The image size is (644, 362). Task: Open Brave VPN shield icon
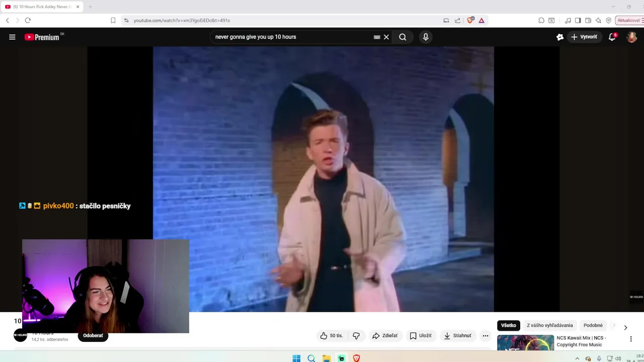coord(608,20)
